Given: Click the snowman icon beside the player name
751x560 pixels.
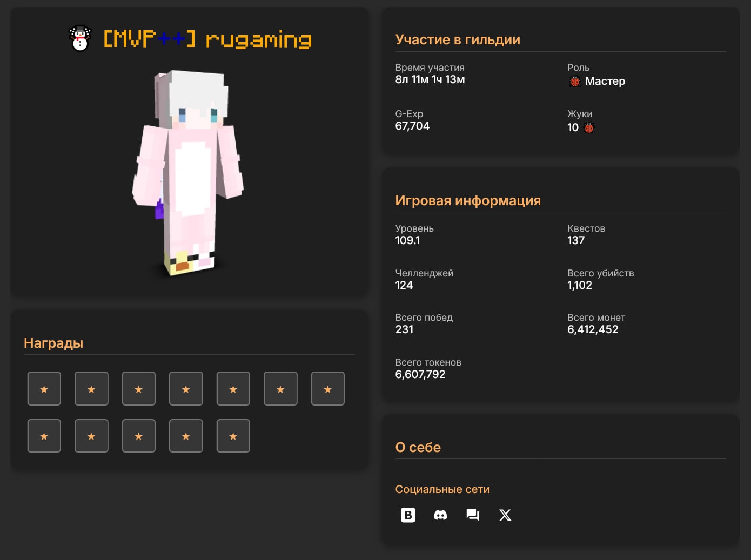Looking at the screenshot, I should pos(80,39).
